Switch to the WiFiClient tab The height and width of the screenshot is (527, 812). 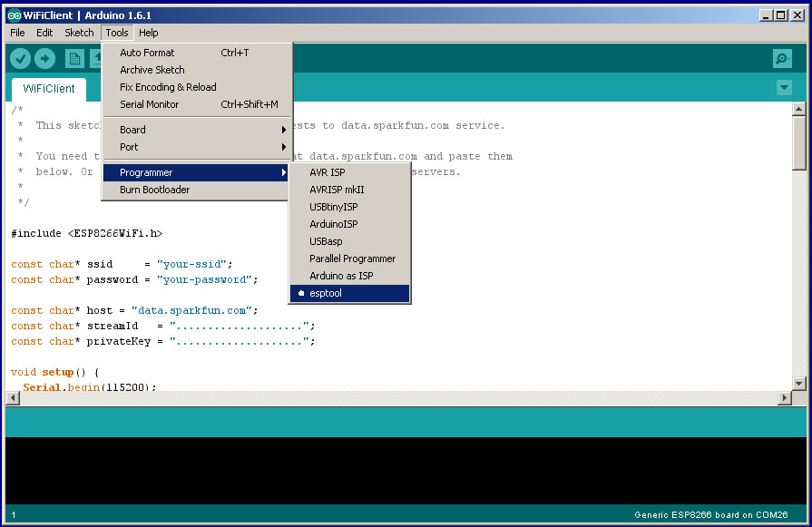[x=49, y=89]
